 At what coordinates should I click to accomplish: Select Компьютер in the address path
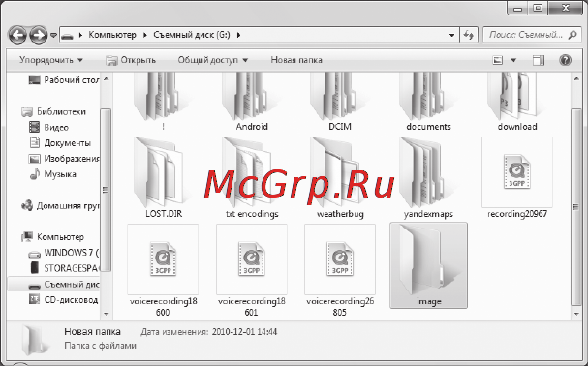click(112, 35)
